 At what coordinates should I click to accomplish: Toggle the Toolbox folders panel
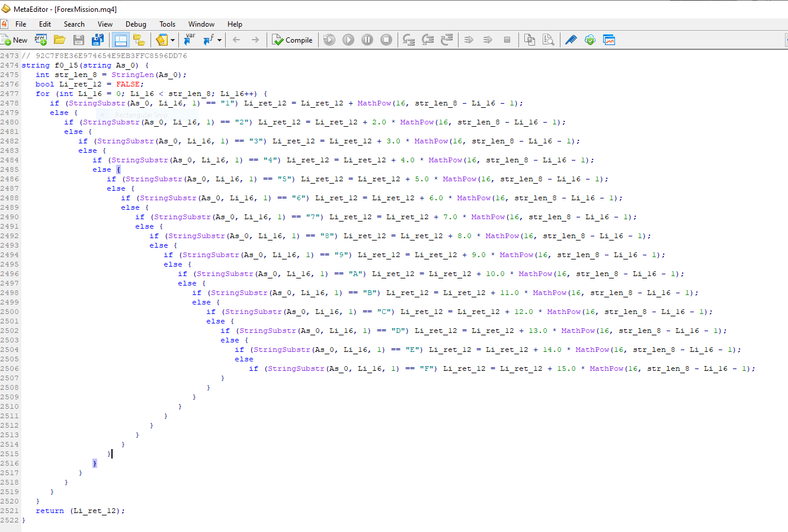point(139,40)
